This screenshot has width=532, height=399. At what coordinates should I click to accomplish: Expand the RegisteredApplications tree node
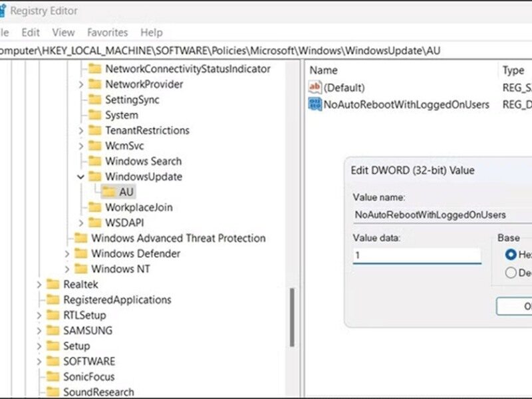point(39,300)
